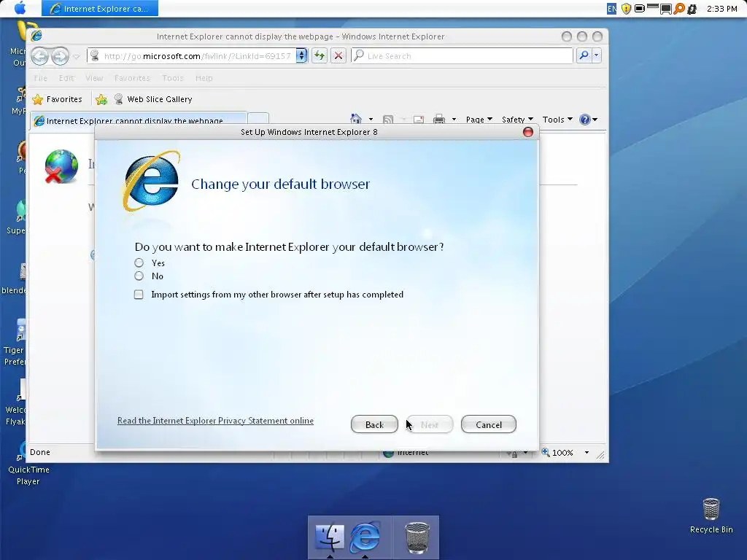Open the Tools dropdown in command bar
747x560 pixels.
tap(557, 120)
